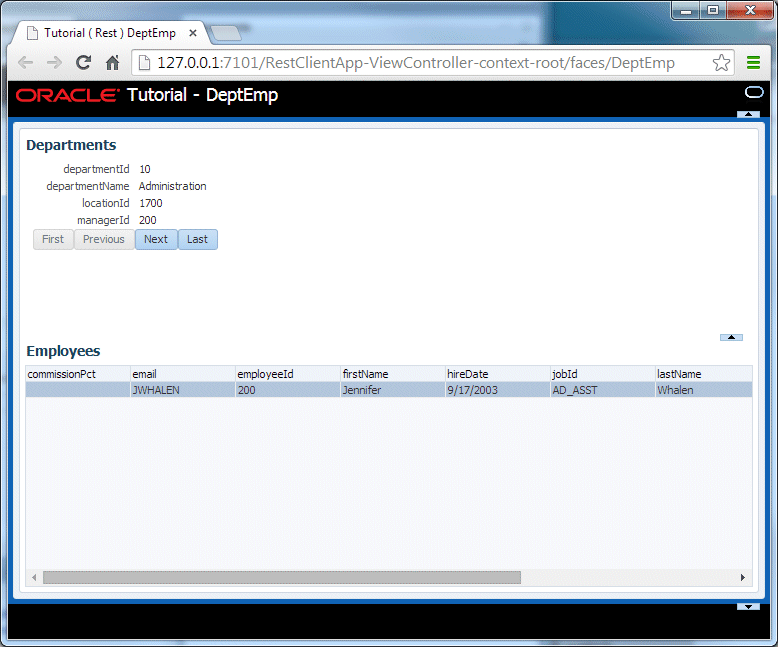Image resolution: width=778 pixels, height=647 pixels.
Task: Open the browser home page icon
Action: pos(113,63)
